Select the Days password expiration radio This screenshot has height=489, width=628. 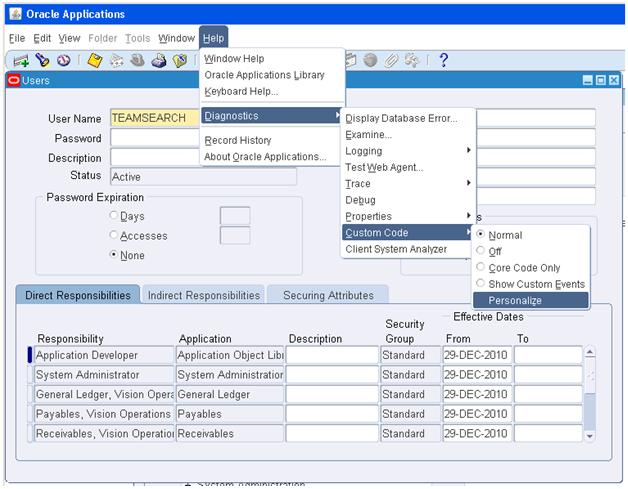[x=114, y=215]
